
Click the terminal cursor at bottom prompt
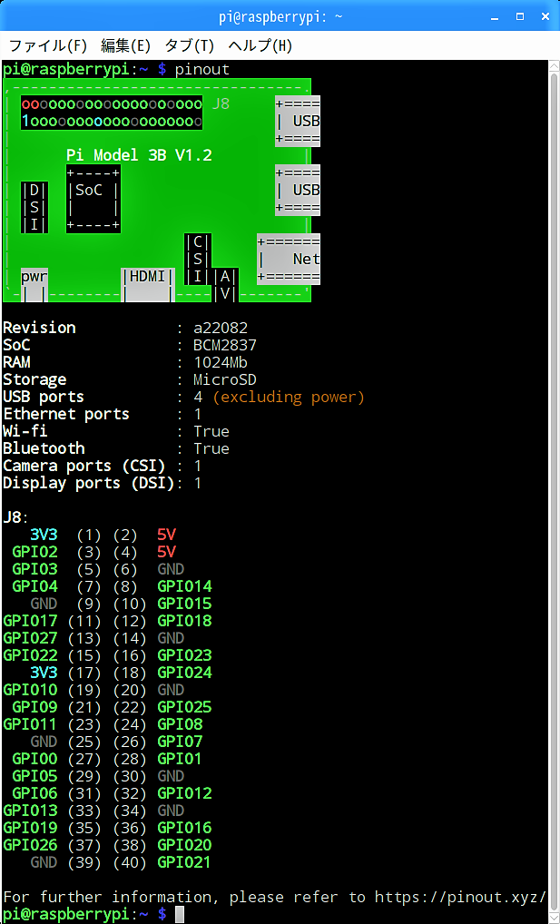tap(180, 915)
